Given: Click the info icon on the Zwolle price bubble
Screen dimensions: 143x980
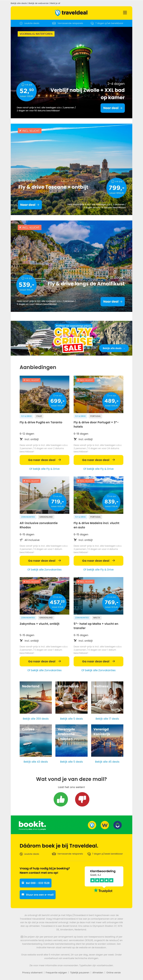Looking at the screenshot, I should pos(23,84).
